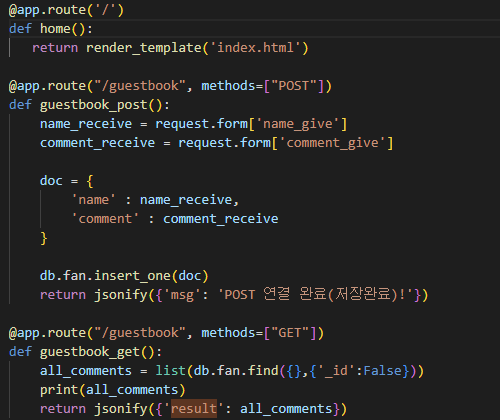The width and height of the screenshot is (500, 420).
Task: Click the list keyword in all_comments line
Action: pyautogui.click(x=171, y=371)
